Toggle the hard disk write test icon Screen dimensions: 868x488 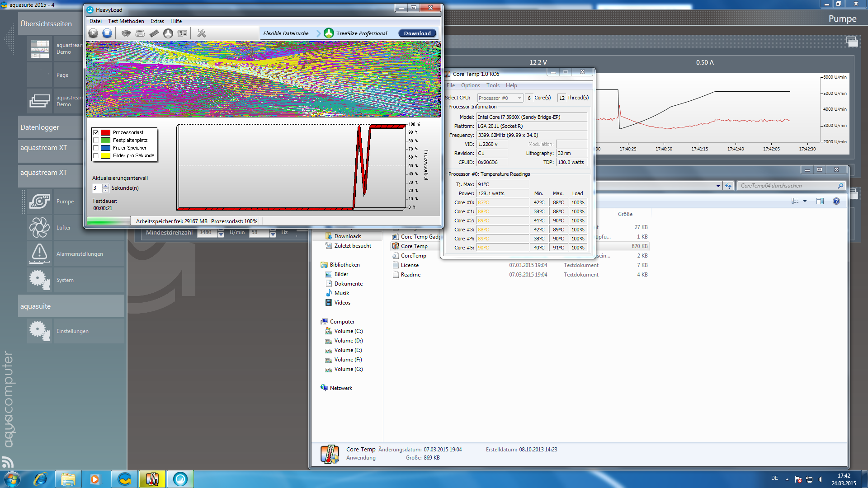[140, 33]
